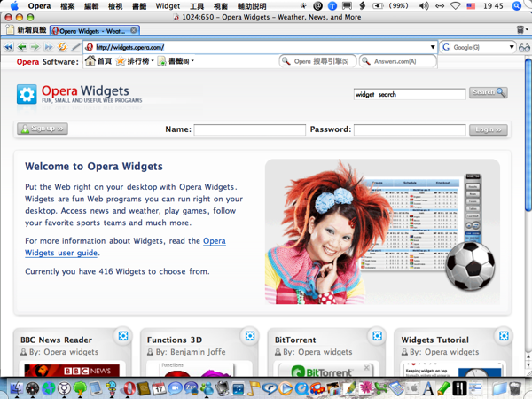Click the home icon labeled 首頁
Screen dimensions: 532x399
pos(90,61)
